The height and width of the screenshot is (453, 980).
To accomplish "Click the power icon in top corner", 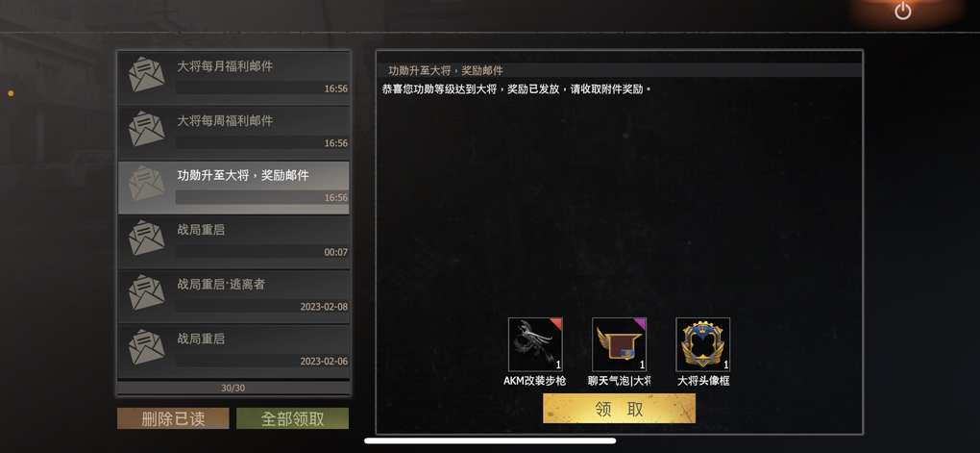I will tap(902, 11).
